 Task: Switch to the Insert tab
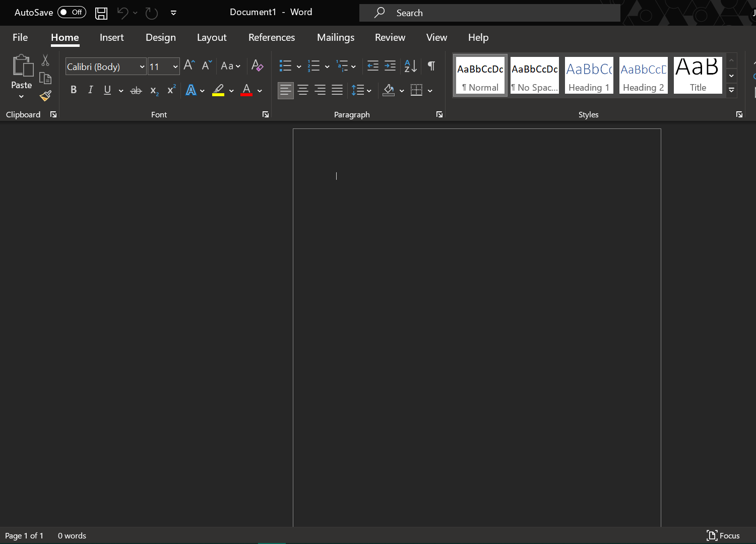[x=112, y=37]
